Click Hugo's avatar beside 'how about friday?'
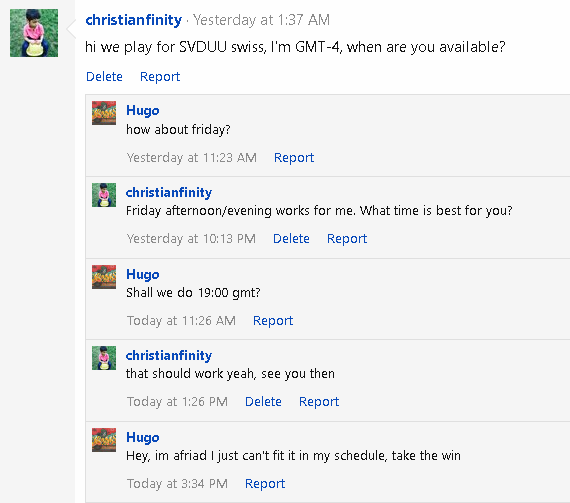570x503 pixels. 104,113
